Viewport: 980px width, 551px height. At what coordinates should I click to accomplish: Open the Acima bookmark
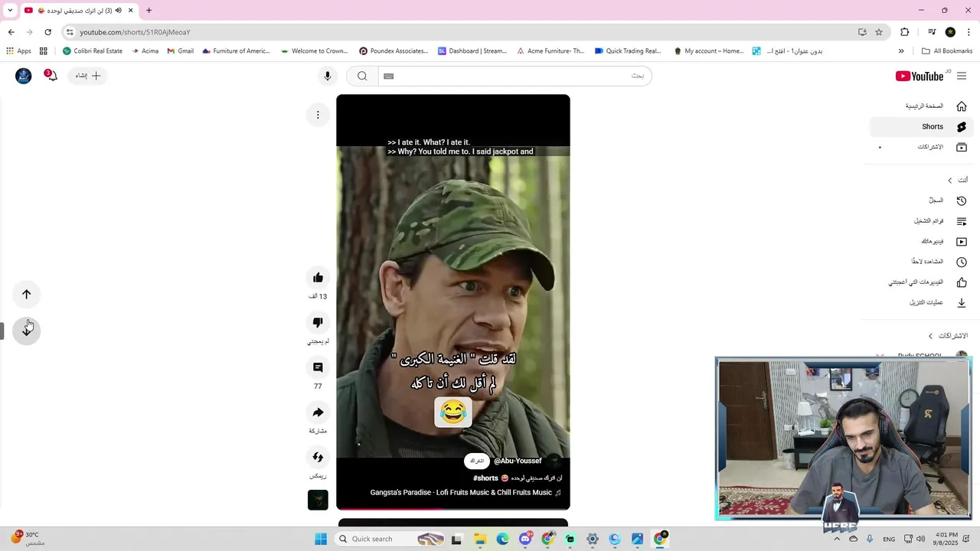point(145,51)
